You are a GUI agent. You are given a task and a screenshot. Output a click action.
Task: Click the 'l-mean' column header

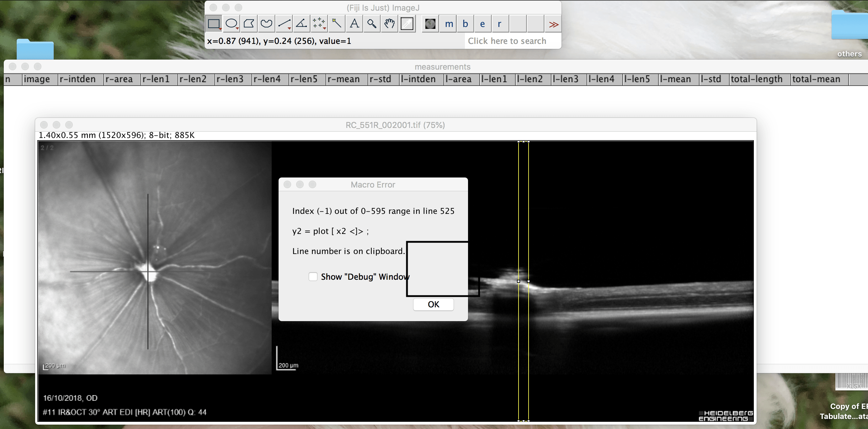point(679,79)
